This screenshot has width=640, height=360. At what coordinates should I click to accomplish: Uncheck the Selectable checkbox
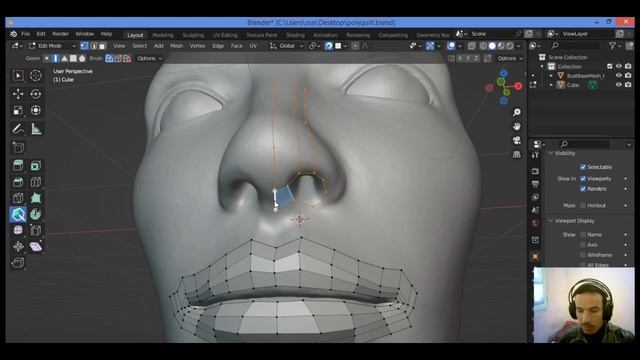coord(583,167)
